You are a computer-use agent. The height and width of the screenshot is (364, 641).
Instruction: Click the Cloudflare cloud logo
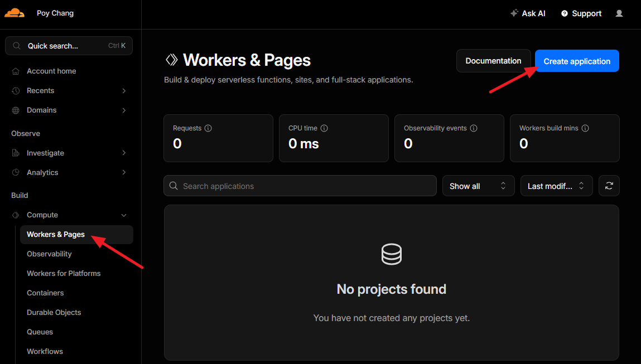[15, 13]
